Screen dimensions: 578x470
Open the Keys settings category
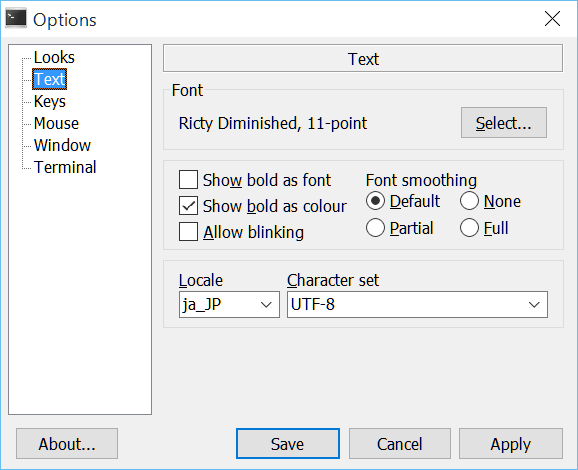click(50, 101)
